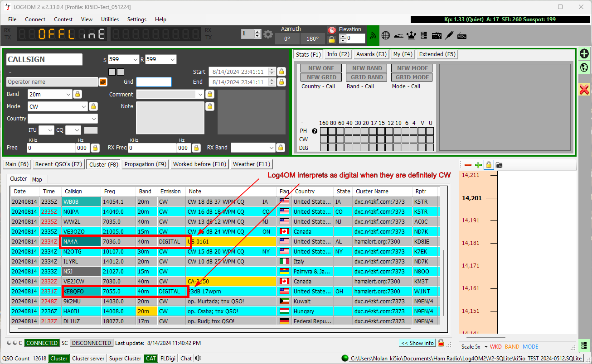
Task: Open the radio icon in toolbar
Action: (x=437, y=35)
